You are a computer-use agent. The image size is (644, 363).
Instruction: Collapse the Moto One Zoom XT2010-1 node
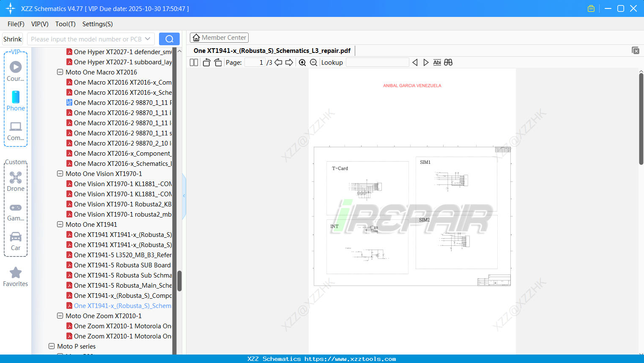(x=60, y=316)
